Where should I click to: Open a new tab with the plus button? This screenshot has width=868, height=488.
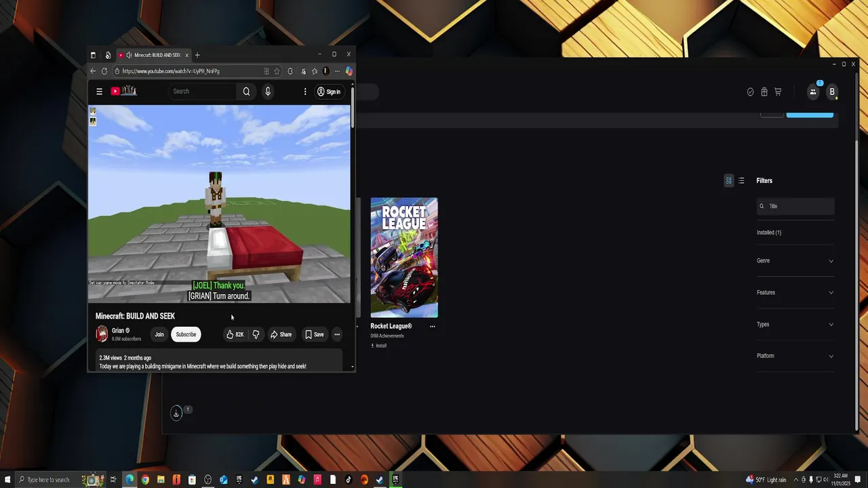(x=197, y=55)
